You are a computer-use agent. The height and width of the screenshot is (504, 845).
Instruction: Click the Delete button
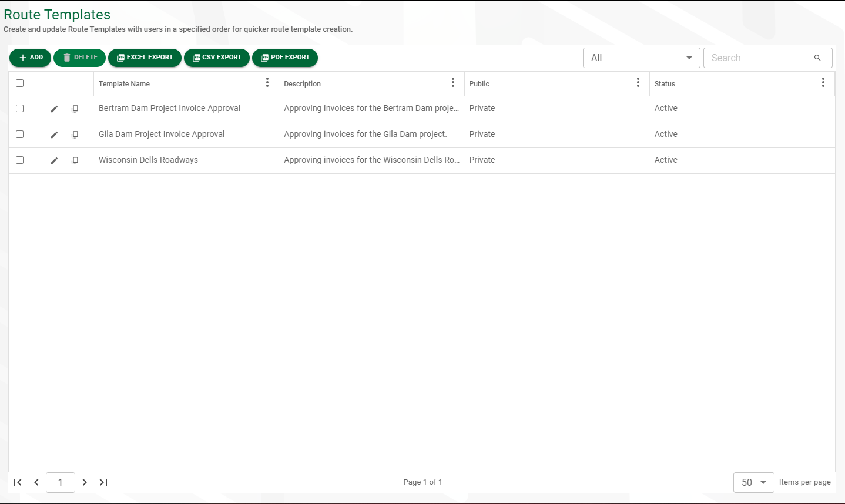pyautogui.click(x=80, y=58)
